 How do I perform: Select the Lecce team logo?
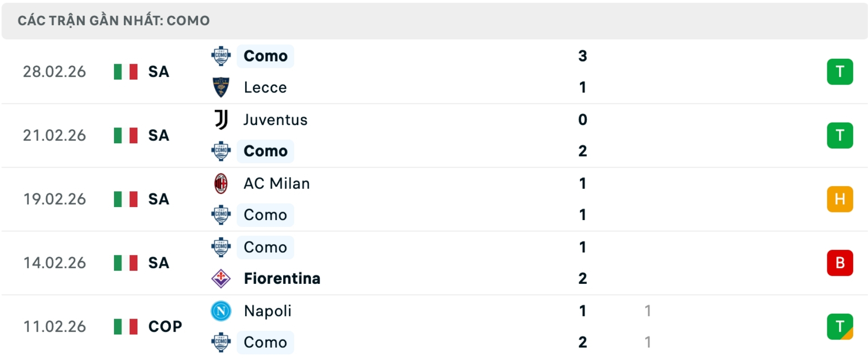221,87
